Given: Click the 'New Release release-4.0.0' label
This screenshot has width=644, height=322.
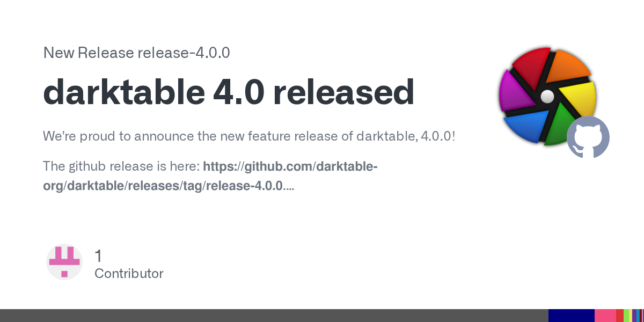Looking at the screenshot, I should (x=136, y=53).
